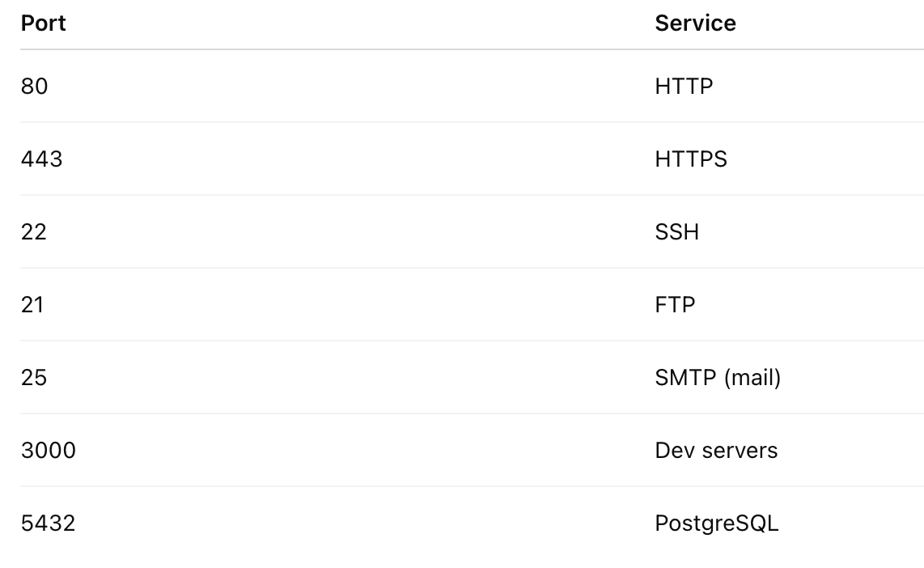This screenshot has height=568, width=924.
Task: Click the port 21 cell
Action: [32, 304]
